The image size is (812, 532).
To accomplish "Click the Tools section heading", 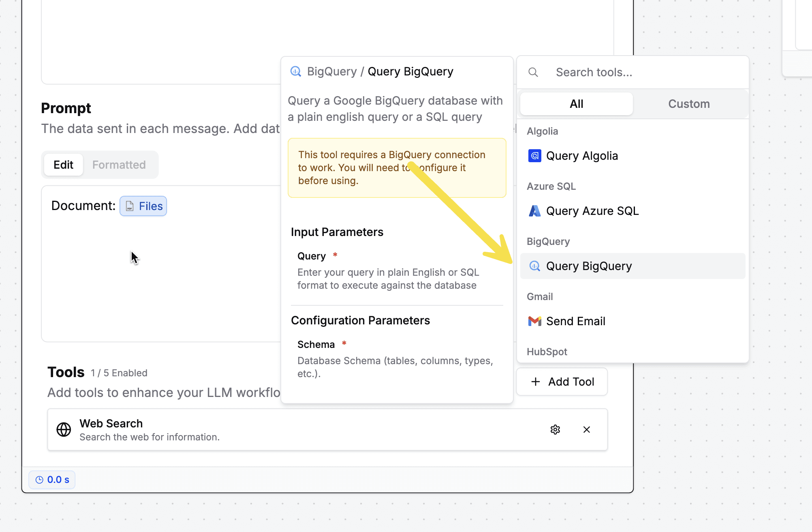I will click(x=66, y=372).
